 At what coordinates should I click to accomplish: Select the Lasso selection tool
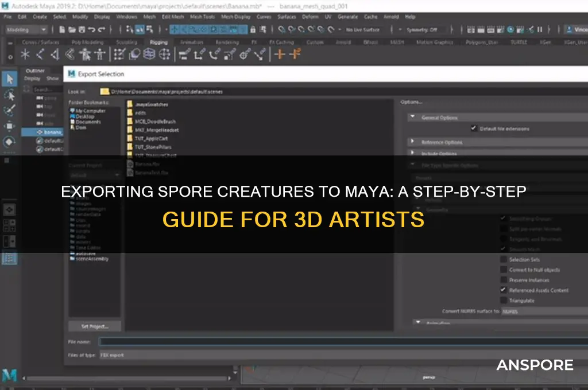(x=9, y=96)
